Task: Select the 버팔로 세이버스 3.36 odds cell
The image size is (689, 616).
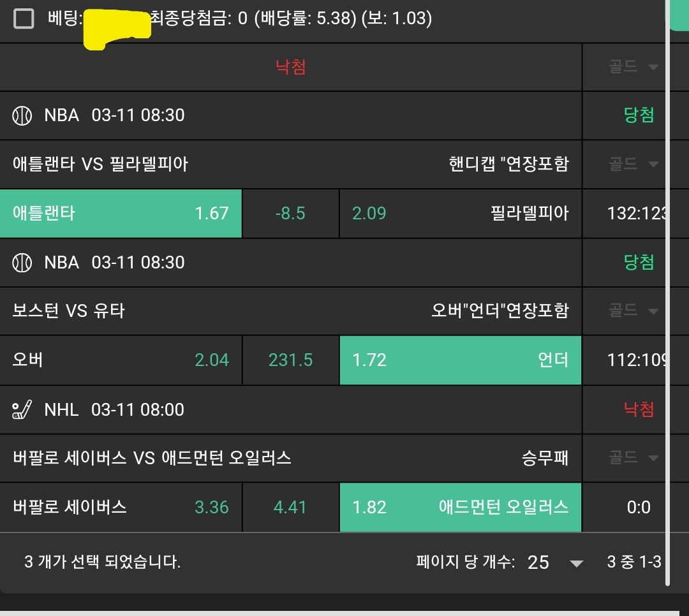Action: click(121, 508)
